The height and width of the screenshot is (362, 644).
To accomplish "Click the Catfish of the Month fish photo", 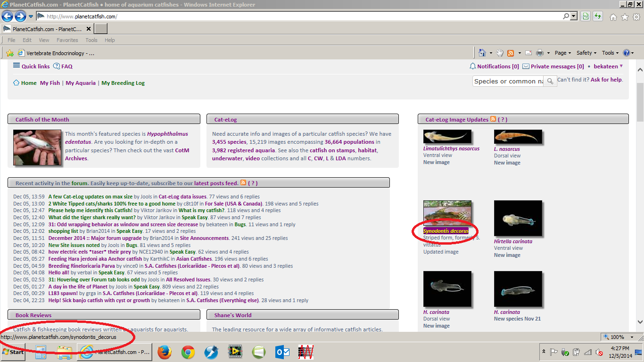I will pos(37,148).
